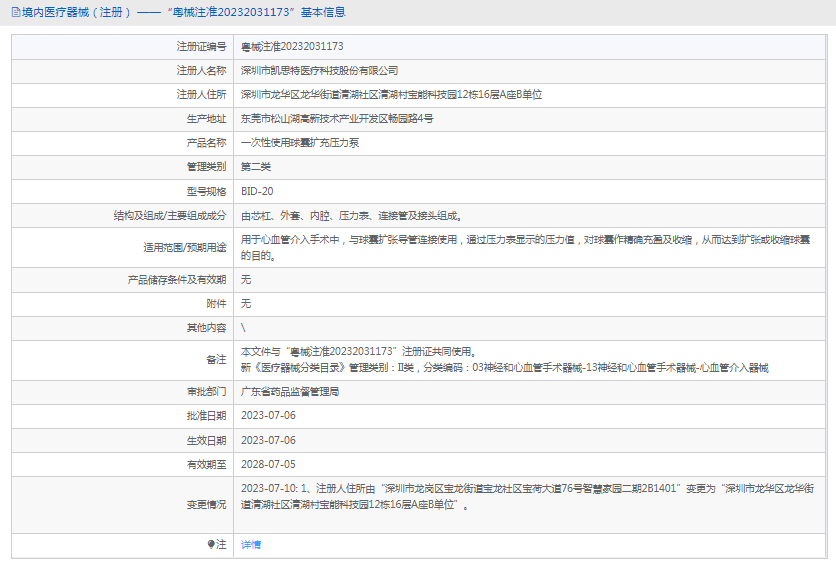Click approving department 广东省药品监督管理局
This screenshot has width=836, height=562.
(x=290, y=392)
